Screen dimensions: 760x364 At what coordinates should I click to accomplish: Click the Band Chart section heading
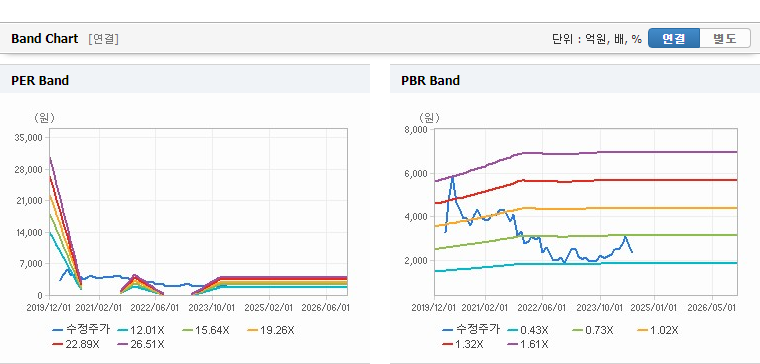click(45, 39)
